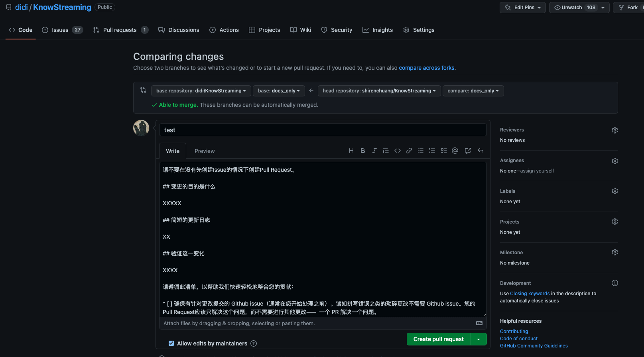Open Code of conduct link
The width and height of the screenshot is (644, 357).
coord(519,339)
